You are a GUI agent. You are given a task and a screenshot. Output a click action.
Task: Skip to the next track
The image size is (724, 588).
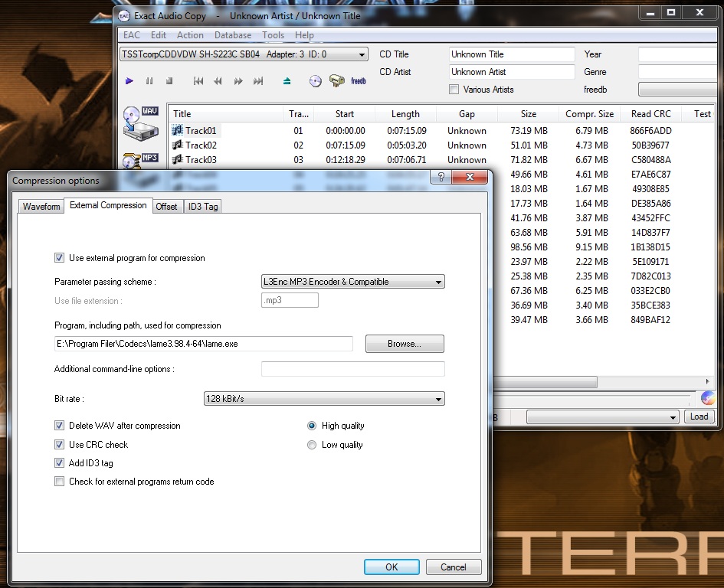258,81
